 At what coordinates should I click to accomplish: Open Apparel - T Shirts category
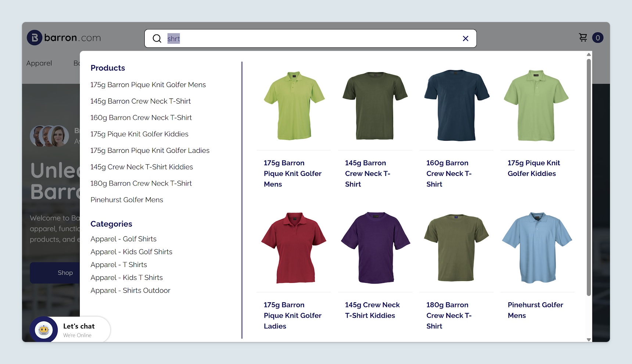point(119,265)
